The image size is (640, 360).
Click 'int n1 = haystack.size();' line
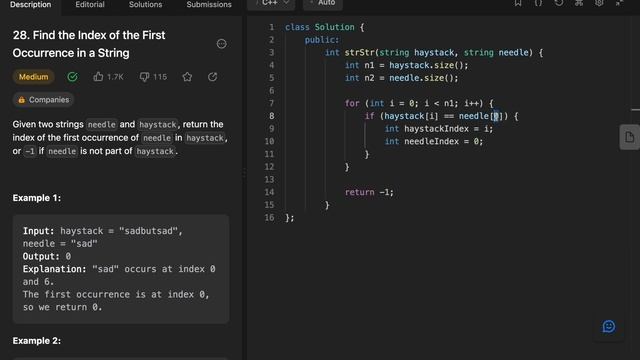tap(407, 65)
